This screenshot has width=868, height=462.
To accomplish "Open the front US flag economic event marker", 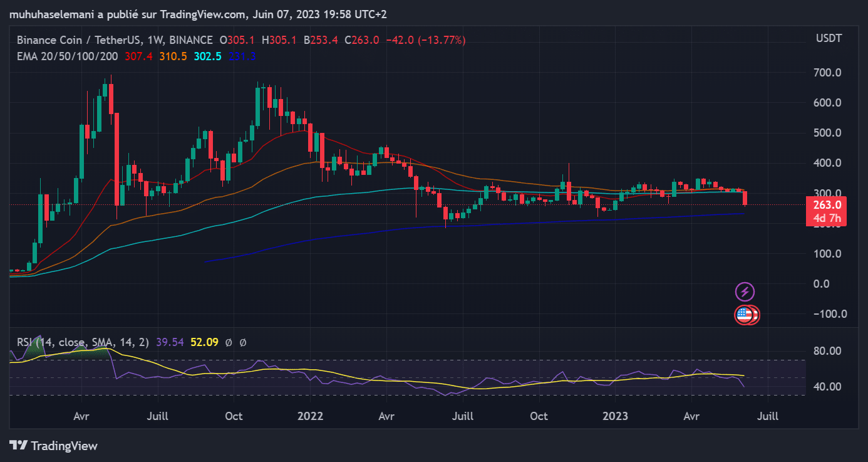I will pos(744,315).
